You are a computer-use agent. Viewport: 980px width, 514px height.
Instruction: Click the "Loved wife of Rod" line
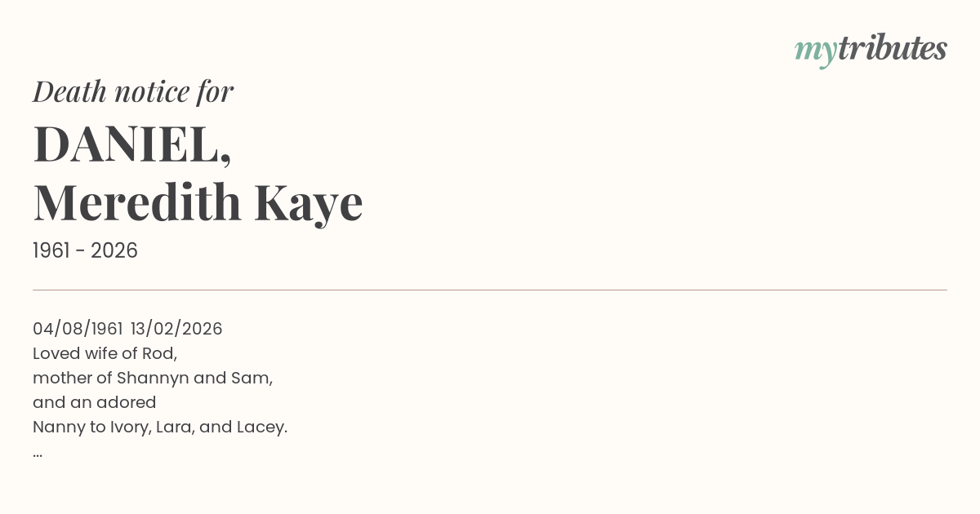click(105, 353)
